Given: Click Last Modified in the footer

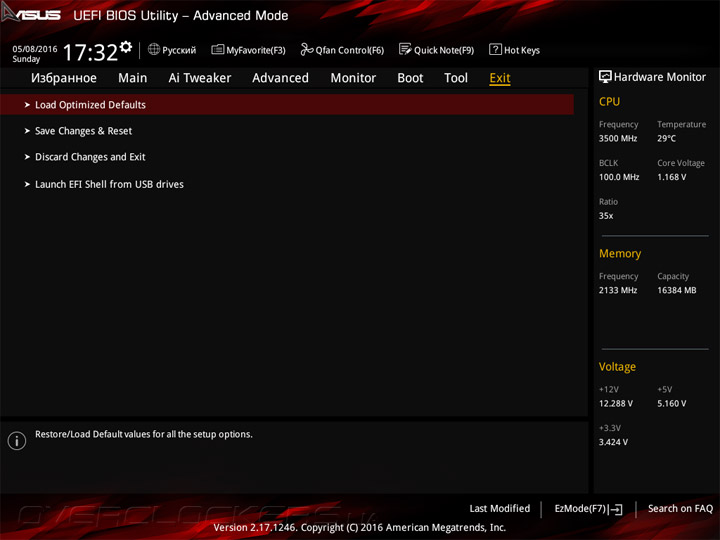Looking at the screenshot, I should [500, 509].
